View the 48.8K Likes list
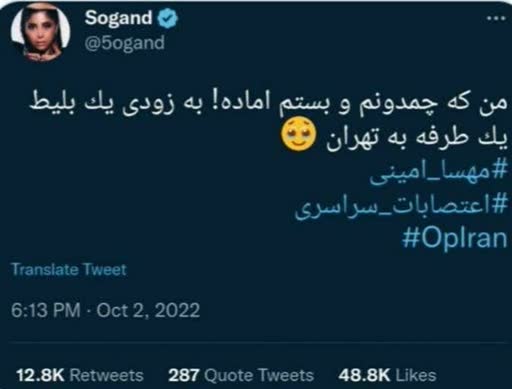 click(x=387, y=375)
